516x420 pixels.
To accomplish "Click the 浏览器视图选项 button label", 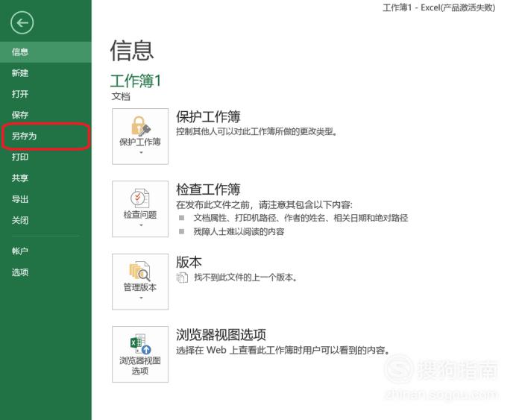I will point(140,366).
